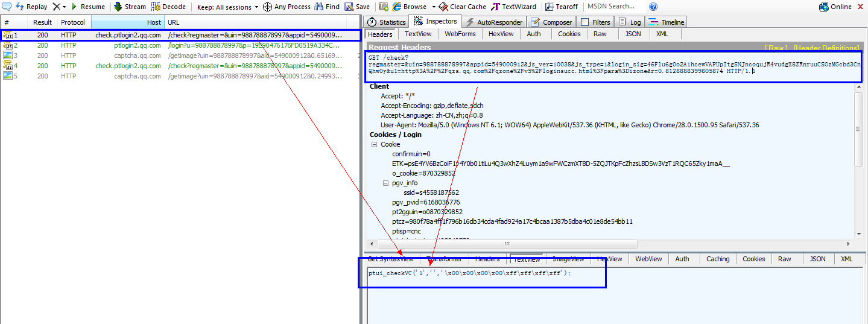This screenshot has width=868, height=324.
Task: Click the Find binoculars icon
Action: click(x=318, y=7)
